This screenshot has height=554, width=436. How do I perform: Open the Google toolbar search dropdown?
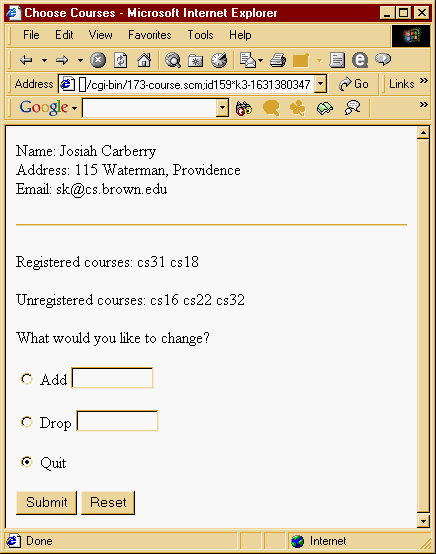click(222, 107)
